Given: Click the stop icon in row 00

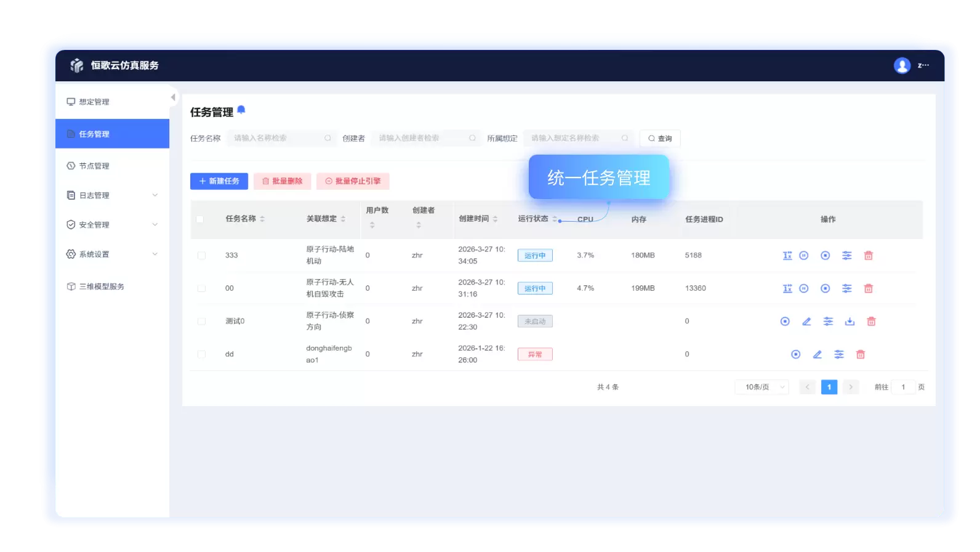Looking at the screenshot, I should pos(825,288).
